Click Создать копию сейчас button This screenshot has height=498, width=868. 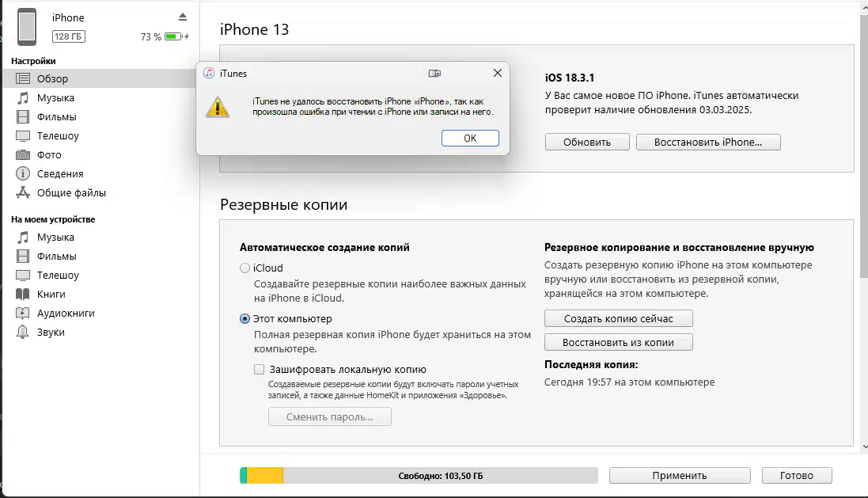click(618, 318)
